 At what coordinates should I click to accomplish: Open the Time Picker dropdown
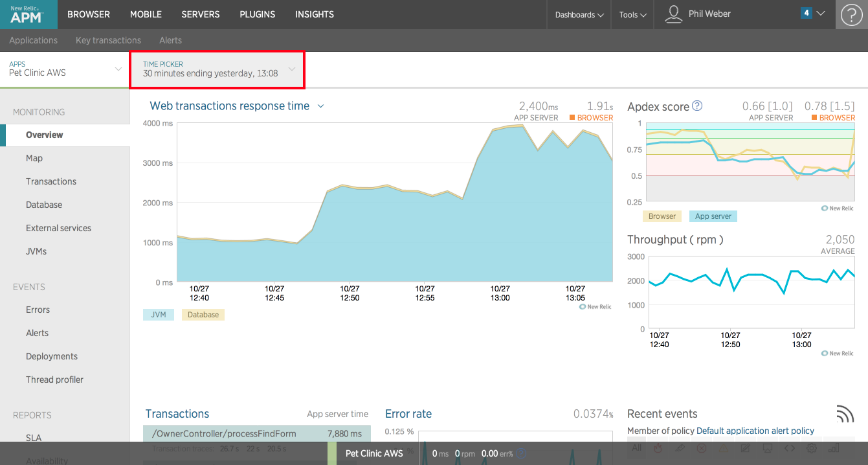(x=217, y=69)
